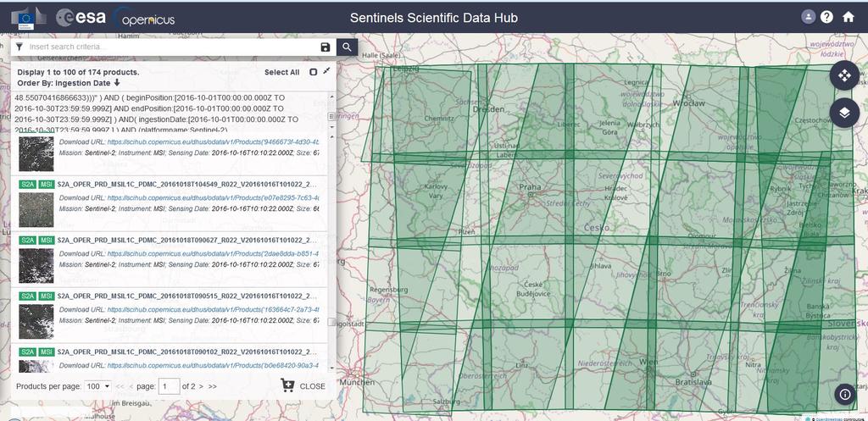The image size is (868, 421).
Task: Click Dresden label on the map
Action: [x=489, y=109]
